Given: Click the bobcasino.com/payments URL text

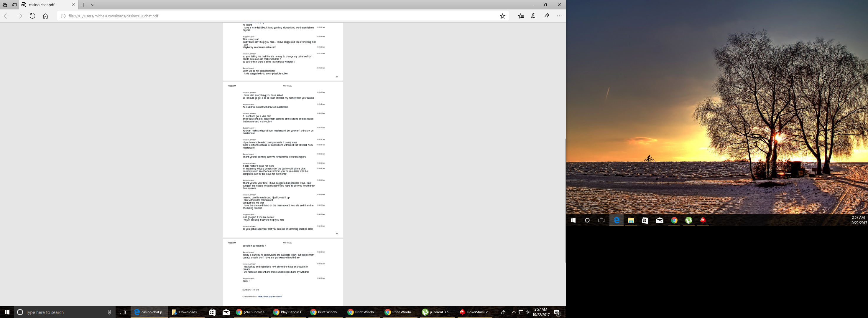Looking at the screenshot, I should (262, 142).
